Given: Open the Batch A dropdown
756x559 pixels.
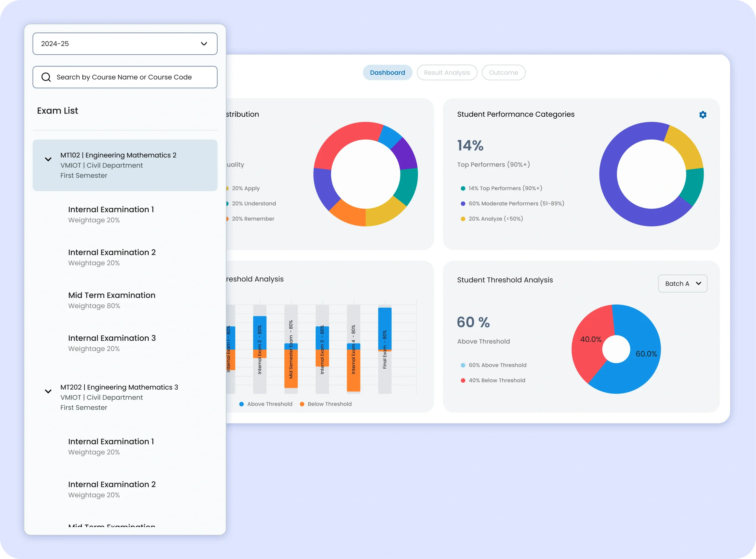Looking at the screenshot, I should (682, 283).
